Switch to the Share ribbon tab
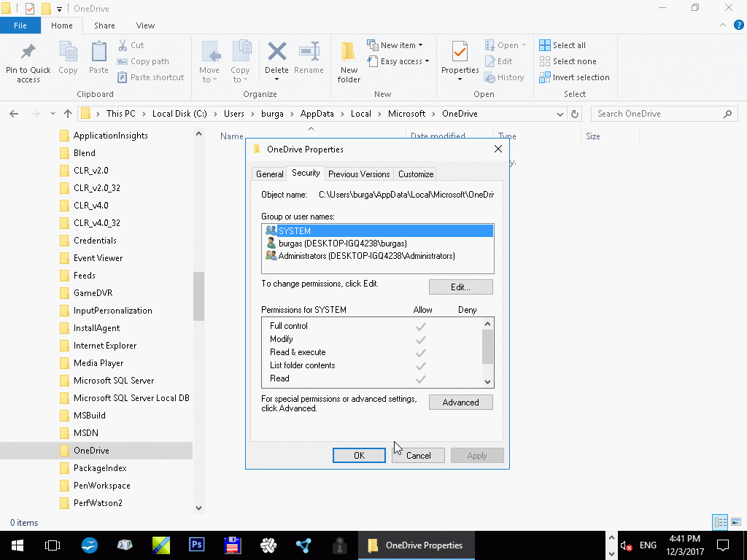The image size is (747, 560). click(104, 26)
